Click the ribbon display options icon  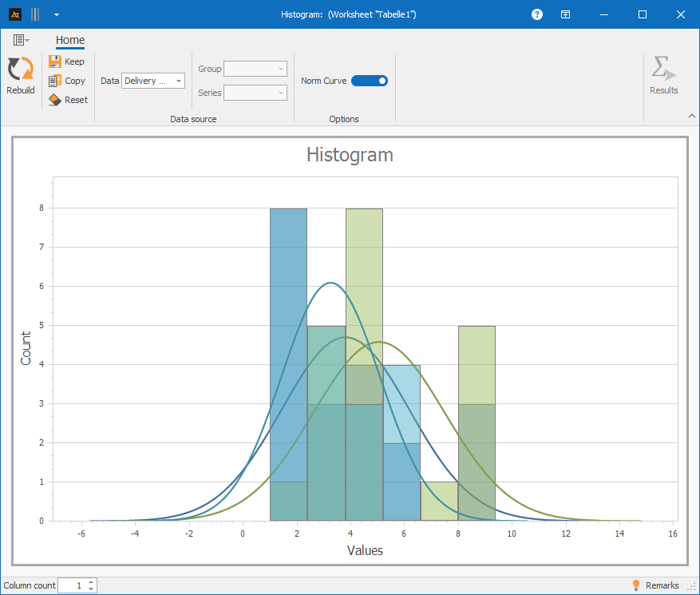click(x=565, y=14)
